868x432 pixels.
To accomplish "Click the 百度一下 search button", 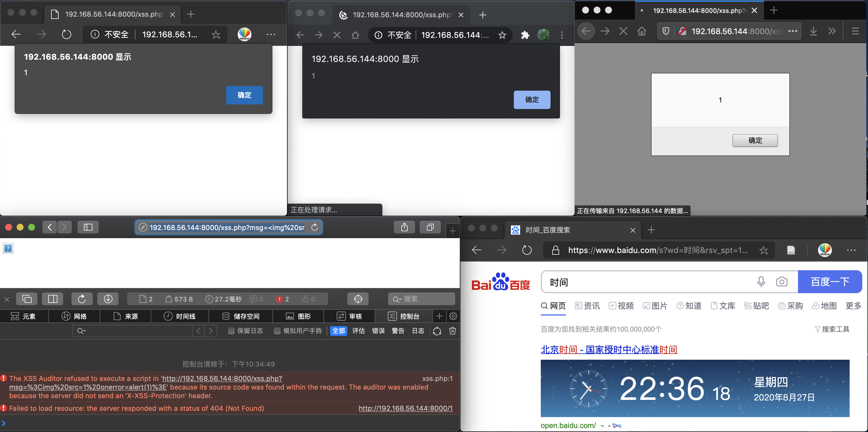I will tap(830, 281).
